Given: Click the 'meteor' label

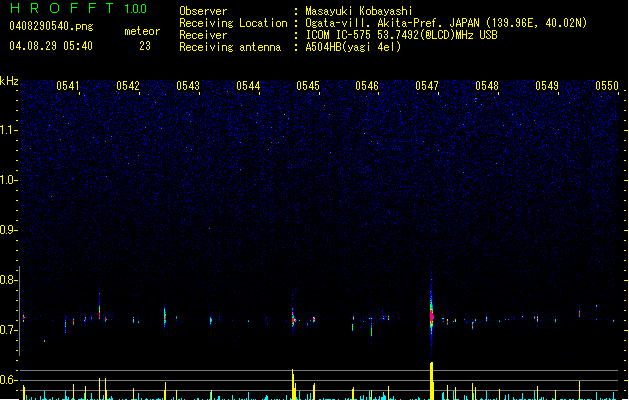Looking at the screenshot, I should (x=142, y=31).
